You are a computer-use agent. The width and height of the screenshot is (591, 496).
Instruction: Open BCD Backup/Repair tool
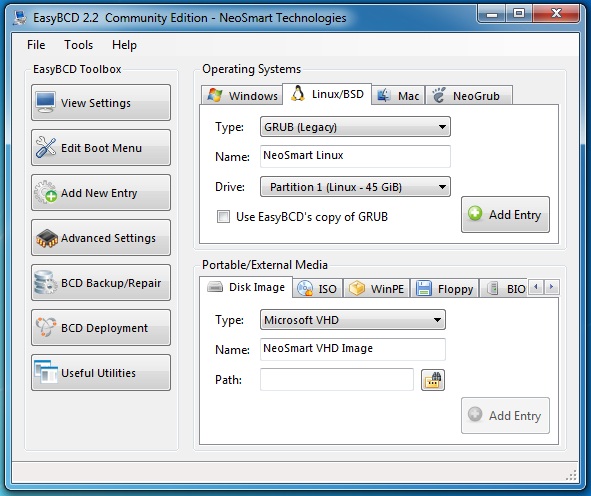coord(101,283)
